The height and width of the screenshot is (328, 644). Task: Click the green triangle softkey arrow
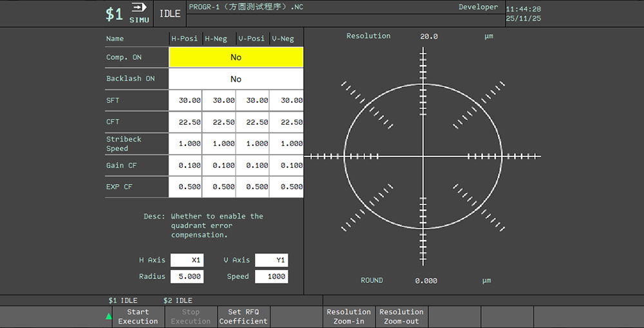[109, 316]
